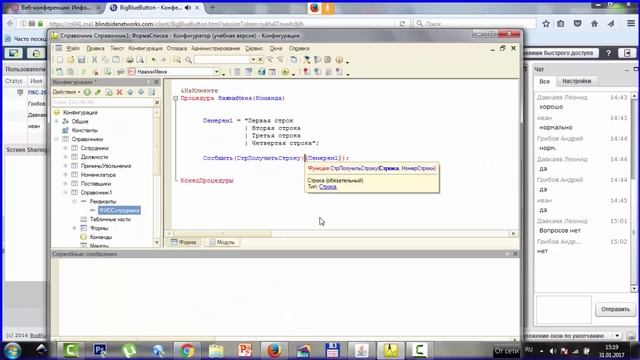
Task: Open the Действия dropdown in Configuration panel
Action: 67,92
